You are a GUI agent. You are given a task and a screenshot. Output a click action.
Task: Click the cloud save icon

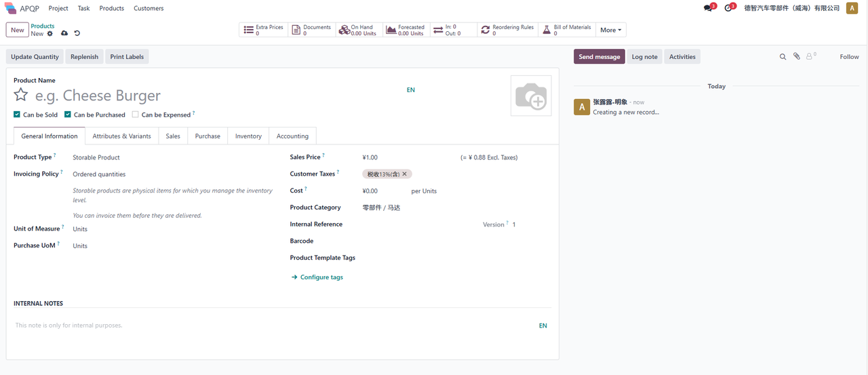(64, 33)
